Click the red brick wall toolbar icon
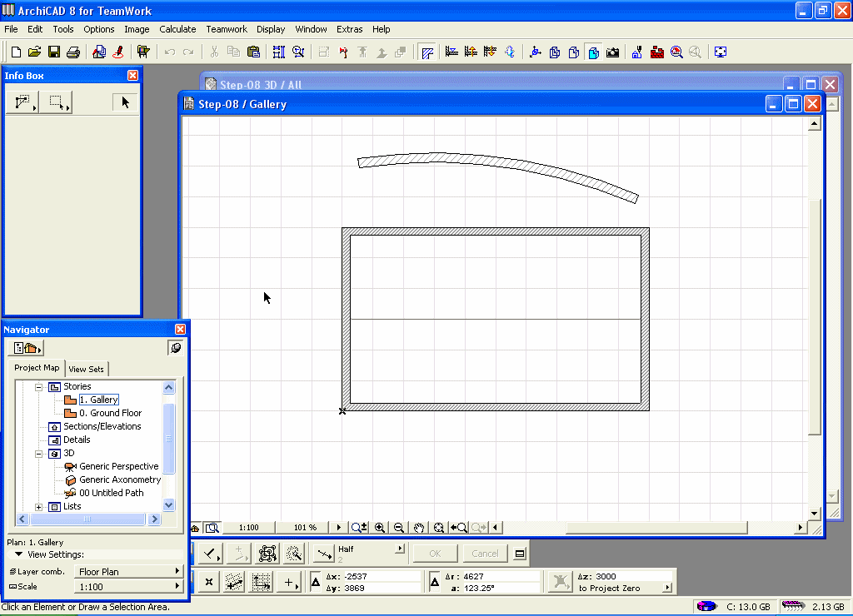Viewport: 853px width, 616px height. 657,52
